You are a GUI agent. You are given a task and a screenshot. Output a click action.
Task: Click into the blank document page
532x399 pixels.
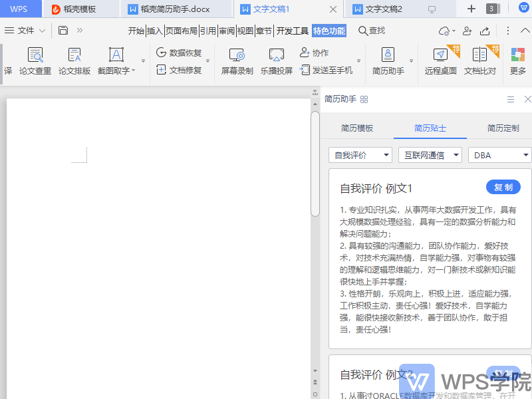pyautogui.click(x=158, y=249)
